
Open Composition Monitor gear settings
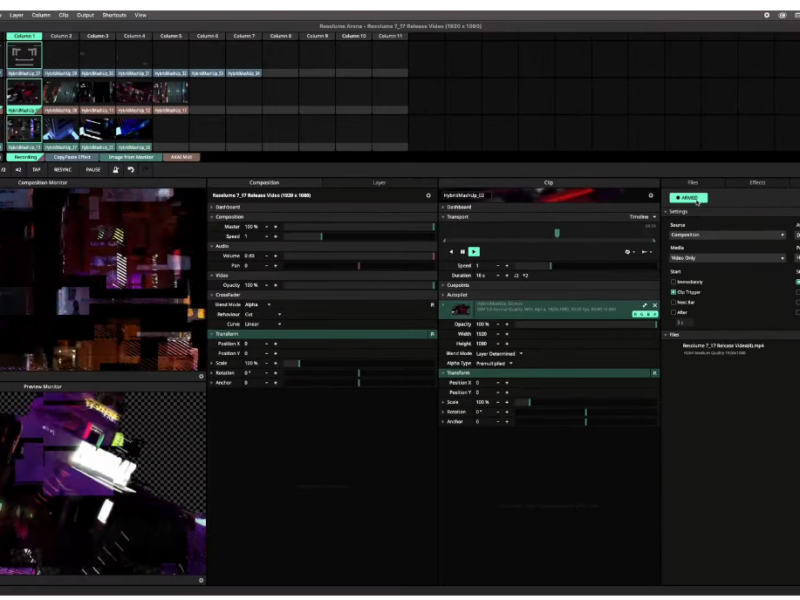pyautogui.click(x=201, y=377)
